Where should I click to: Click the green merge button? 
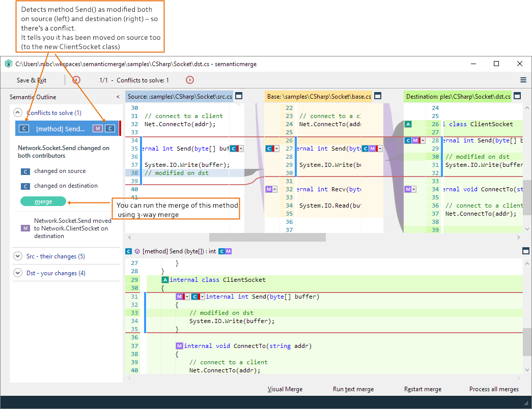(43, 201)
